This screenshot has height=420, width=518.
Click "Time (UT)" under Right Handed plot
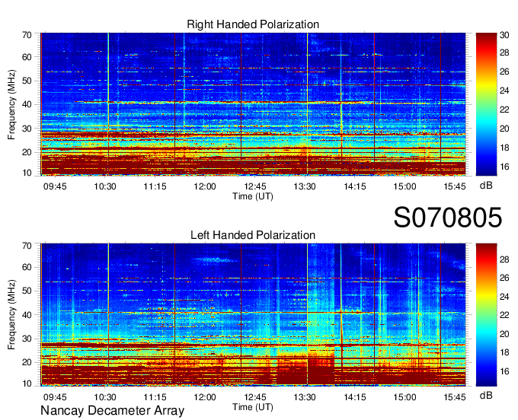[253, 196]
